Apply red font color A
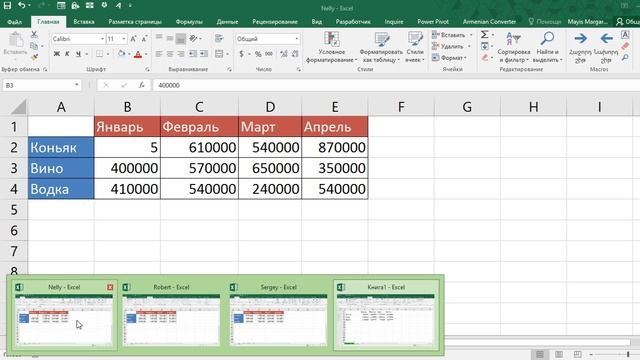 138,54
